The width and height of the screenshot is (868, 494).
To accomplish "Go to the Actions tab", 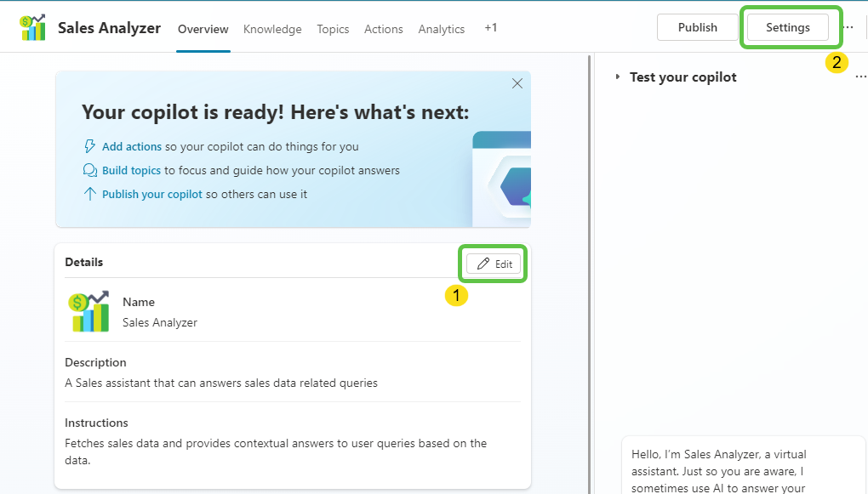I will (x=383, y=29).
